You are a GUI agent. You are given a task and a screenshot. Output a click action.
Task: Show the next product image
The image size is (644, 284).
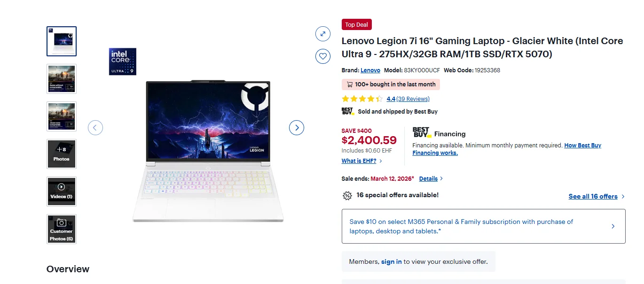(x=296, y=127)
